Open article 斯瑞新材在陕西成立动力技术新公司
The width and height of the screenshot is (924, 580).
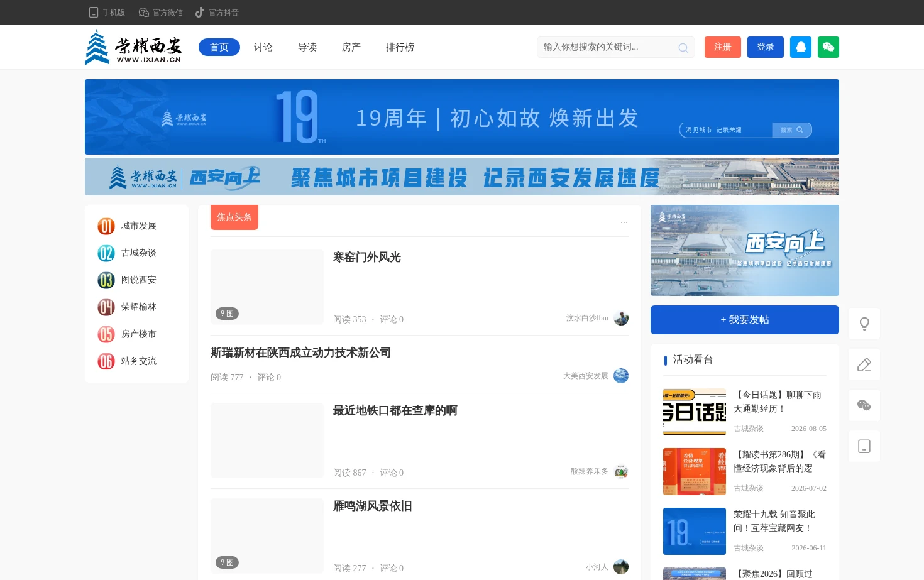coord(300,353)
